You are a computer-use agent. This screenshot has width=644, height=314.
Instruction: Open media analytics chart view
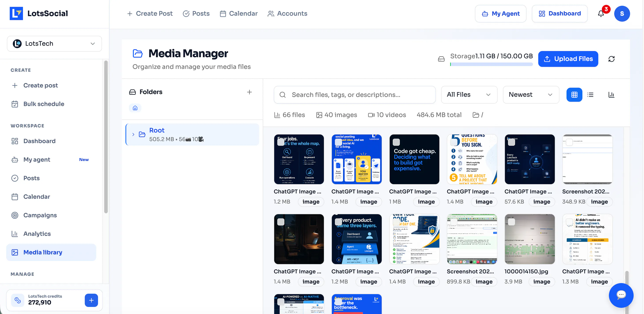[x=611, y=95]
